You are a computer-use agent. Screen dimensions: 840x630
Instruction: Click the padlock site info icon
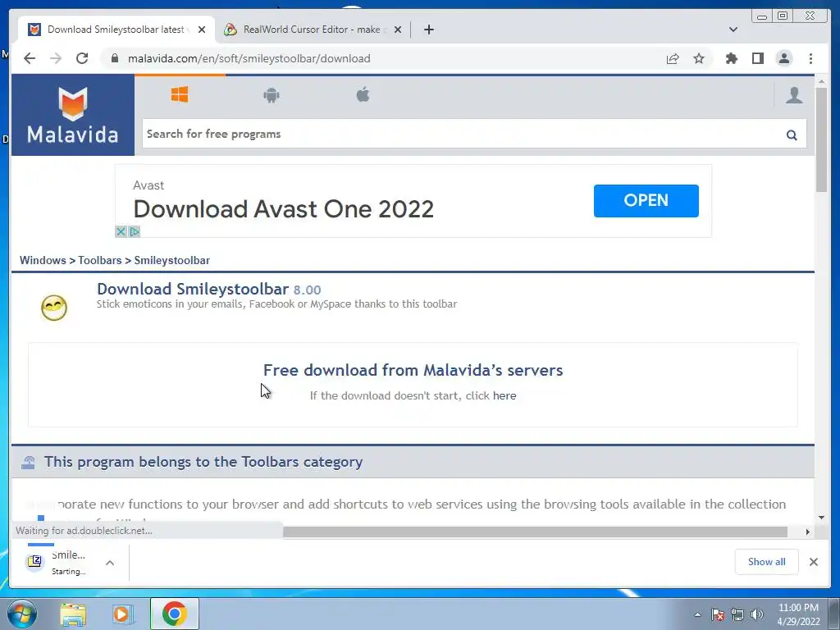pos(114,58)
